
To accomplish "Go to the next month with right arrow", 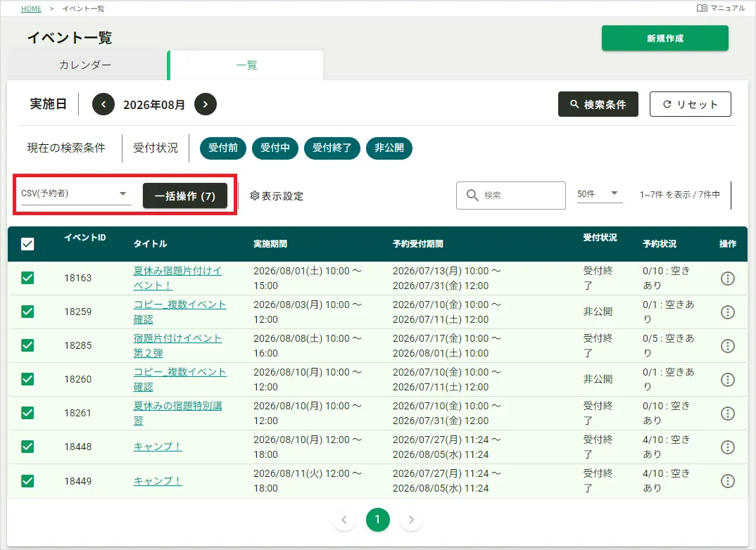I will point(206,104).
